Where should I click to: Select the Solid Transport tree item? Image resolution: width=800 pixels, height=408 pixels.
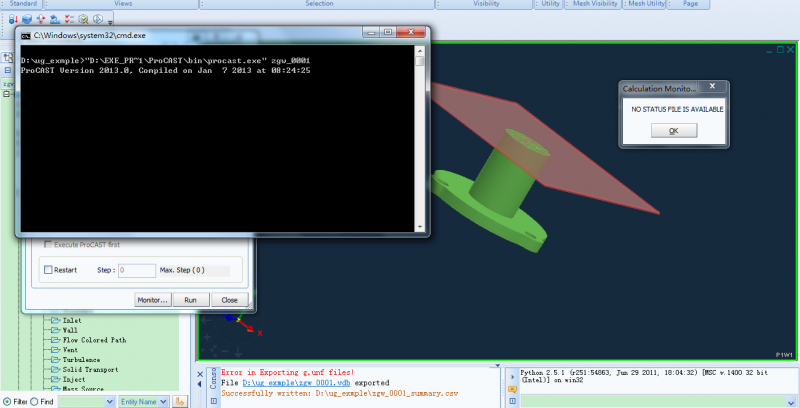pyautogui.click(x=90, y=369)
